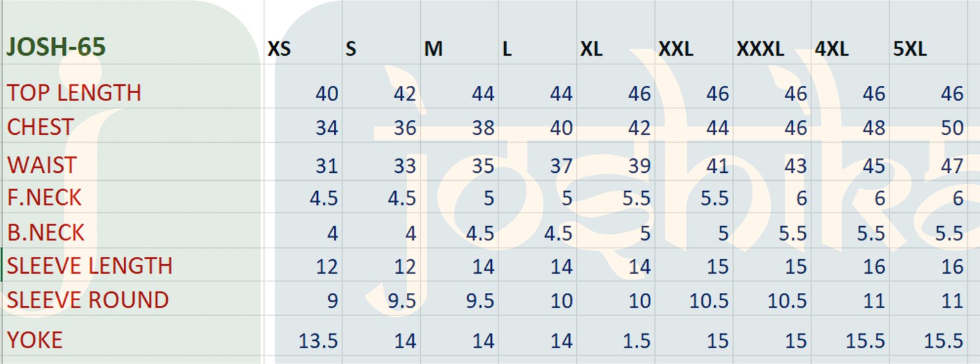Click the B.NECK row label cell
The height and width of the screenshot is (364, 980).
pos(46,233)
